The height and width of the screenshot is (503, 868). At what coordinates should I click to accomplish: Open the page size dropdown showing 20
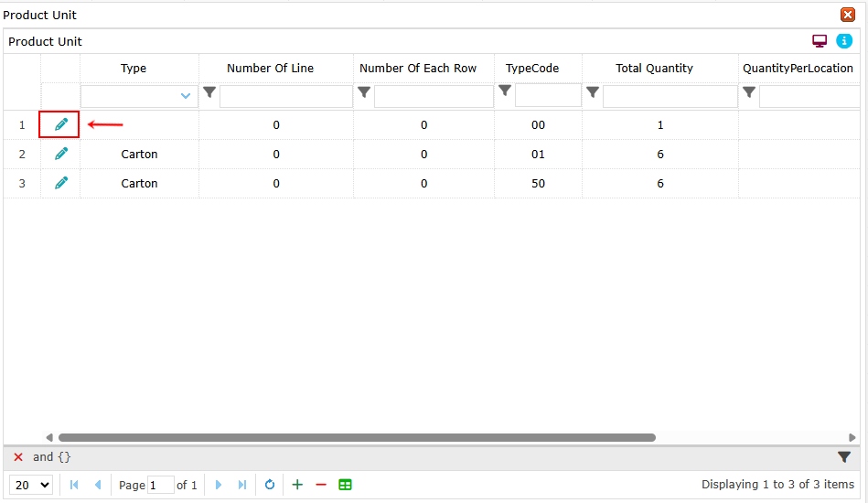tap(33, 485)
